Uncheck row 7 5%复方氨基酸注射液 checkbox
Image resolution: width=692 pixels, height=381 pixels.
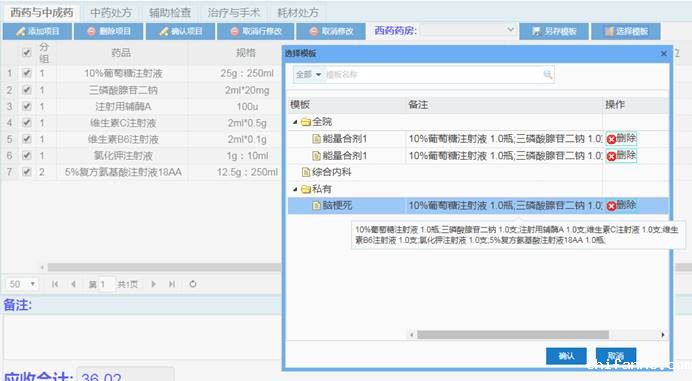[27, 172]
